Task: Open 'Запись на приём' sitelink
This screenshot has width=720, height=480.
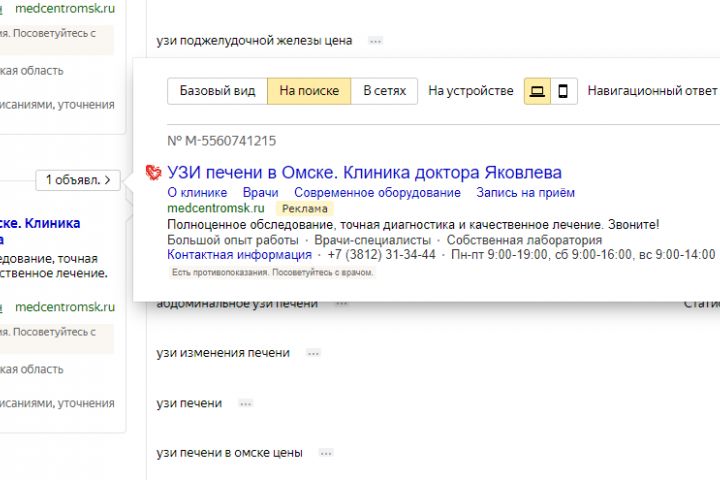Action: 525,192
